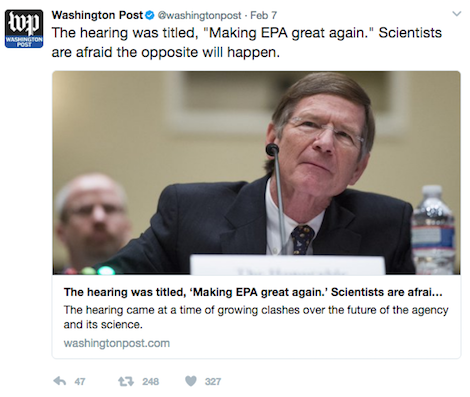
Task: Open the article preview photo
Action: coord(256,173)
